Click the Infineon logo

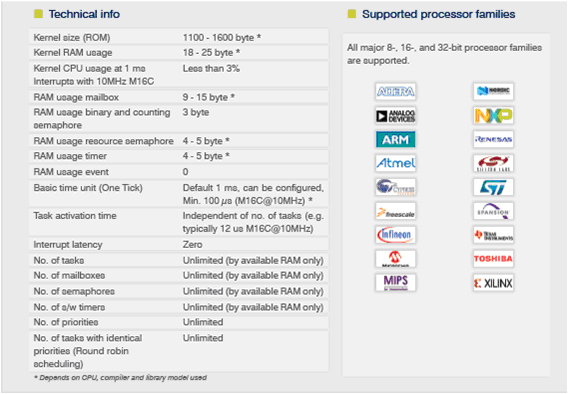click(x=395, y=235)
